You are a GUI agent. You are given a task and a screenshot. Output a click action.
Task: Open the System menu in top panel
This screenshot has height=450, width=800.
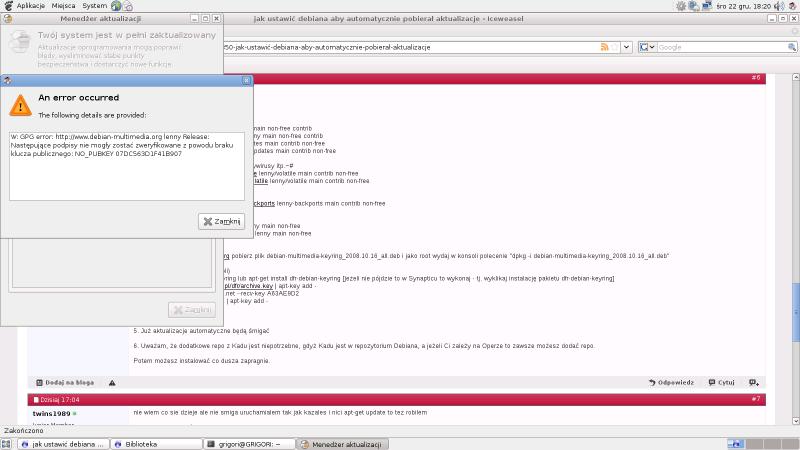(x=94, y=6)
